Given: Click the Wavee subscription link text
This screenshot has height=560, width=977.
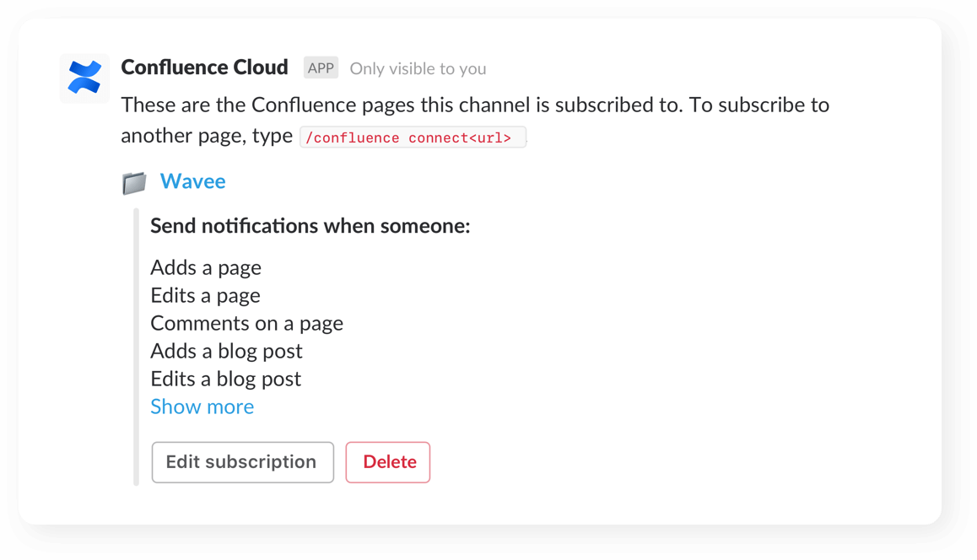Looking at the screenshot, I should tap(192, 180).
